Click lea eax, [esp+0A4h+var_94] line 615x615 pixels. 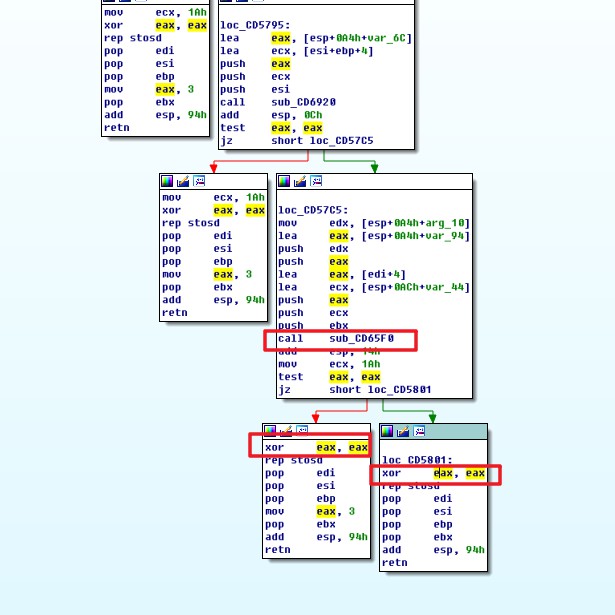[374, 236]
